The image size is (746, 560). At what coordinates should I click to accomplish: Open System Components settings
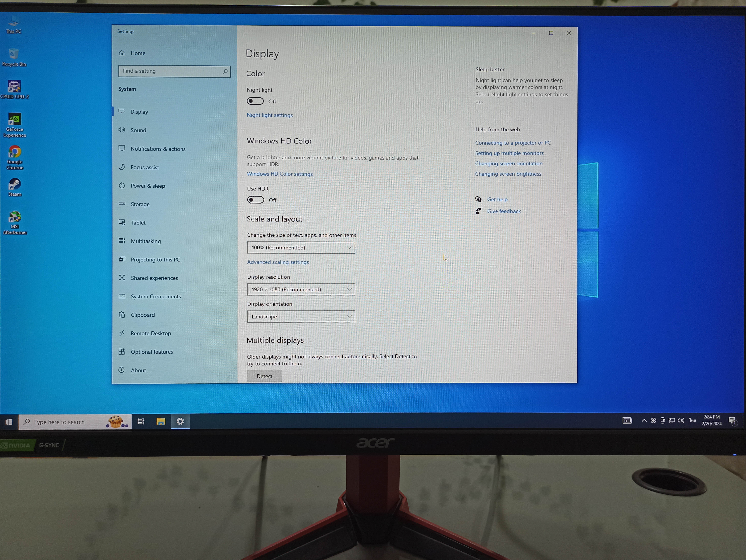(x=174, y=296)
